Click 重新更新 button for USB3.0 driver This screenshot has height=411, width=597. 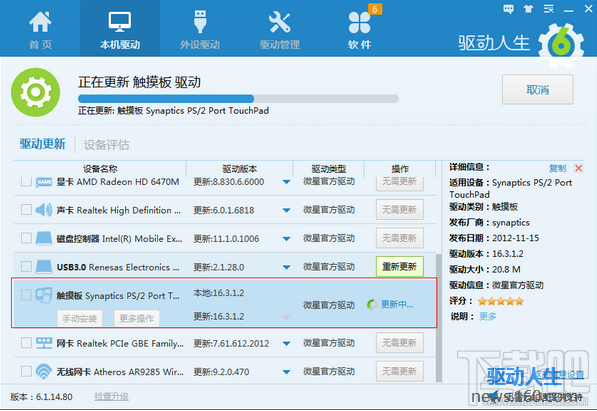400,266
